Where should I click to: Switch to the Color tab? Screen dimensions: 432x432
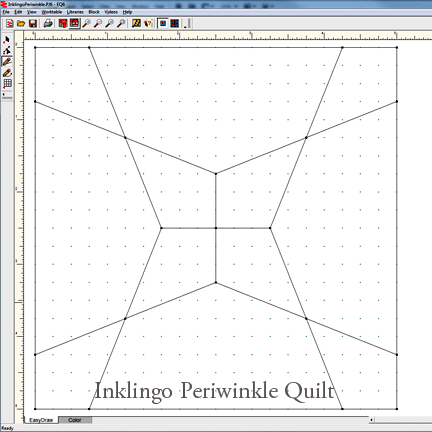[x=75, y=420]
